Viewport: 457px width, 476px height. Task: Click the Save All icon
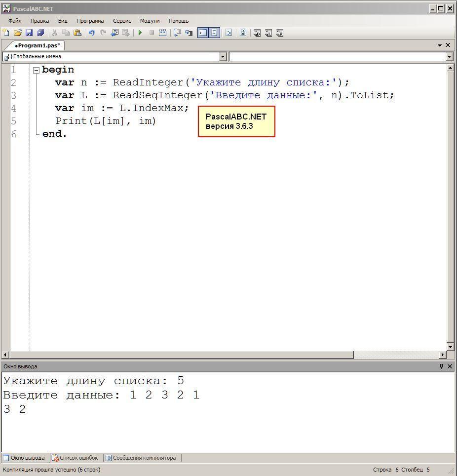click(40, 33)
